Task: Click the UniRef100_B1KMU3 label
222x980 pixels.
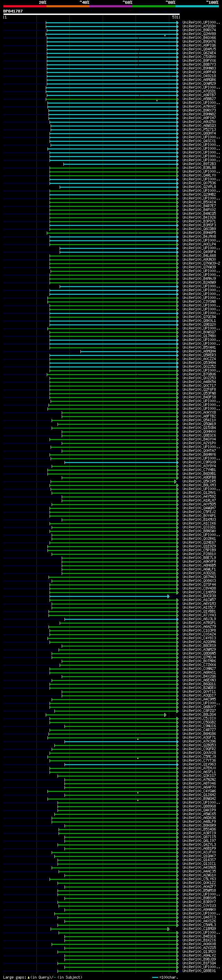Action: tap(199, 520)
